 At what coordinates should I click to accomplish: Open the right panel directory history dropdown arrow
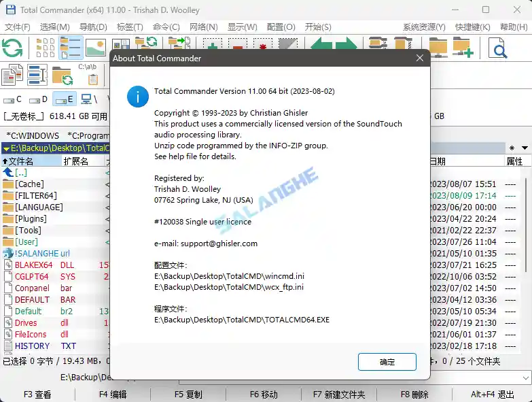coord(525,148)
